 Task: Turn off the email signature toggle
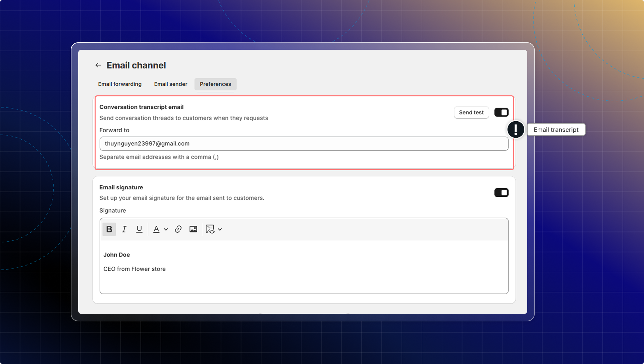pyautogui.click(x=501, y=193)
